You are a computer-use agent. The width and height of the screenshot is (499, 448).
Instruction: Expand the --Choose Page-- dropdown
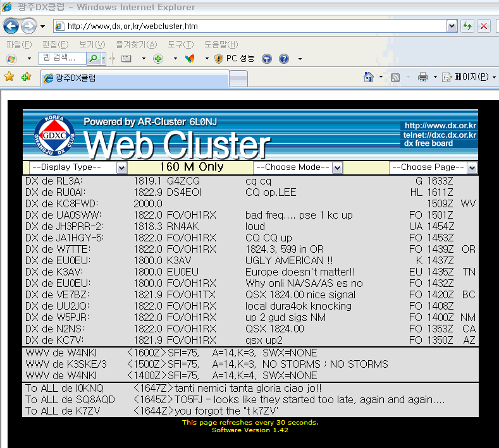tap(433, 167)
